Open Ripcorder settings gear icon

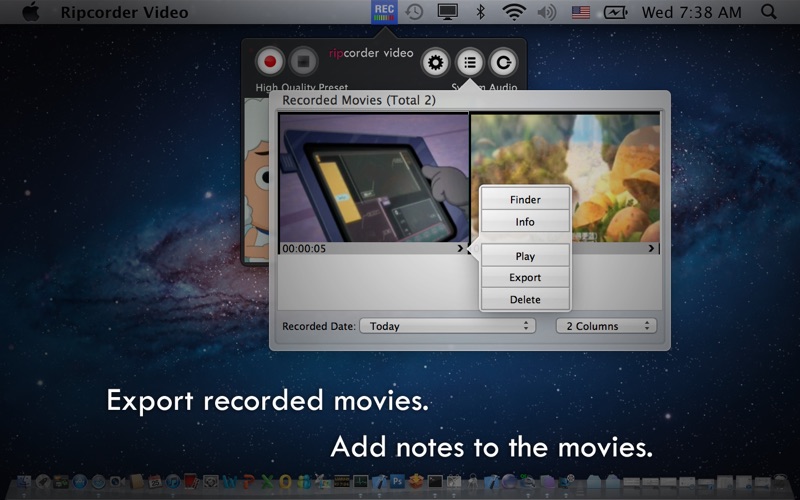pyautogui.click(x=435, y=62)
